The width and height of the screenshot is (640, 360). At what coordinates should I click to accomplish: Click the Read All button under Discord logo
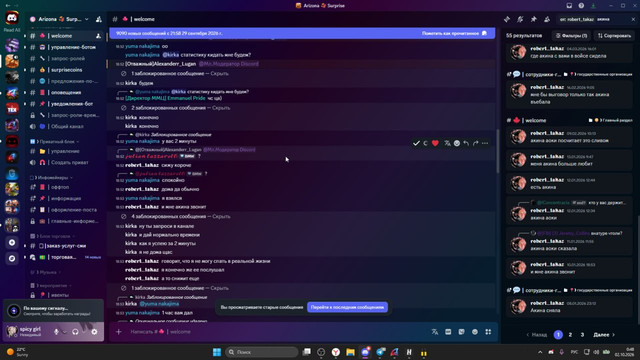tap(12, 30)
